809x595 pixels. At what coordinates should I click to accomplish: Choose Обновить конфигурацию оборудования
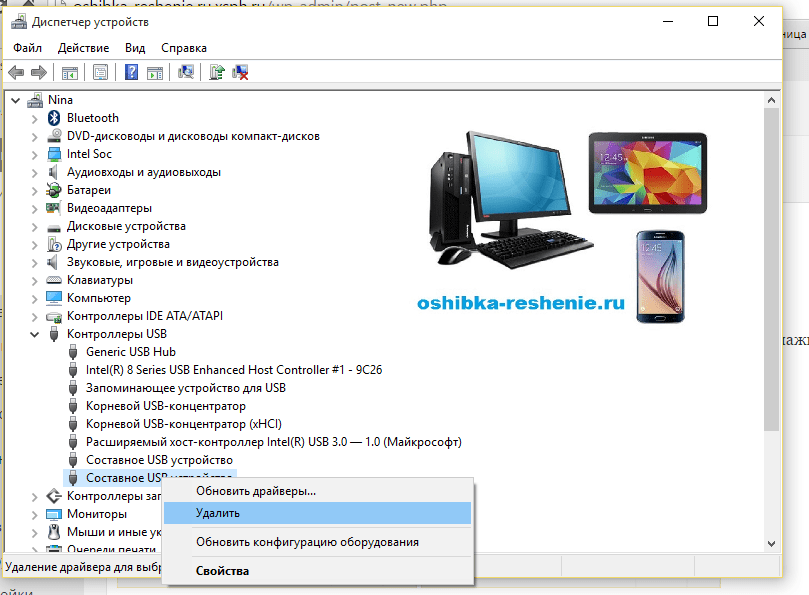click(317, 542)
